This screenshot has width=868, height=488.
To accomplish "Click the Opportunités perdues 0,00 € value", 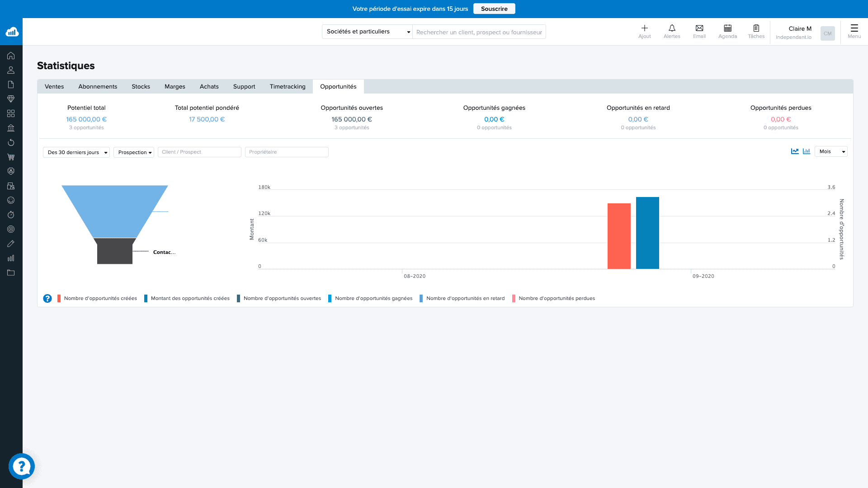I will [x=781, y=119].
